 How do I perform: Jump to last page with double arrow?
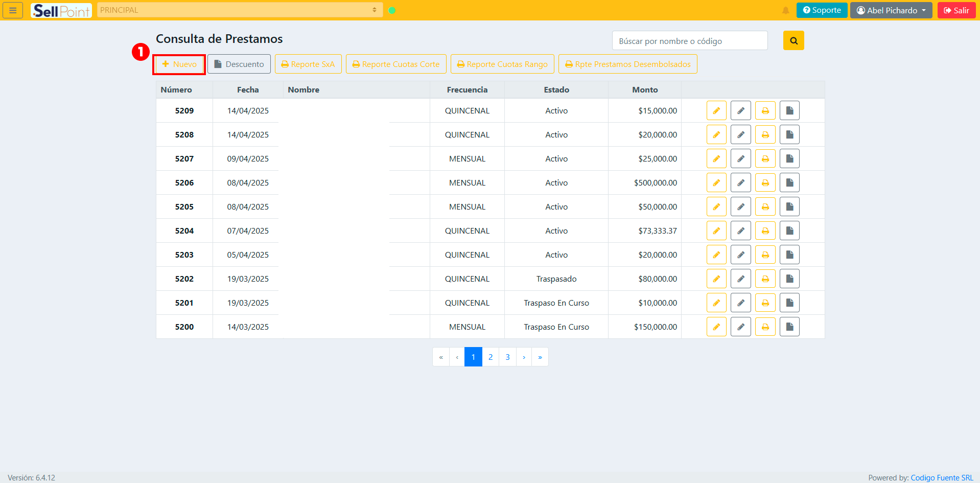tap(540, 357)
